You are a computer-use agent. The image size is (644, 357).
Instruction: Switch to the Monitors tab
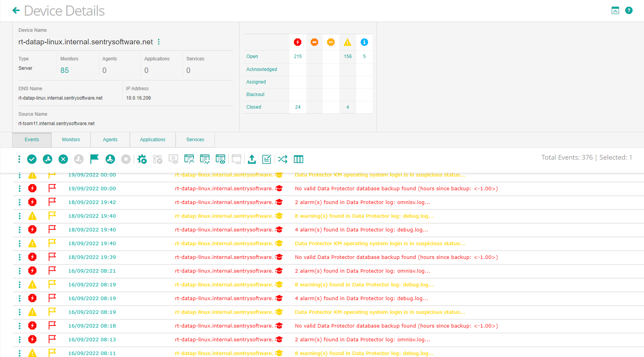(x=71, y=140)
